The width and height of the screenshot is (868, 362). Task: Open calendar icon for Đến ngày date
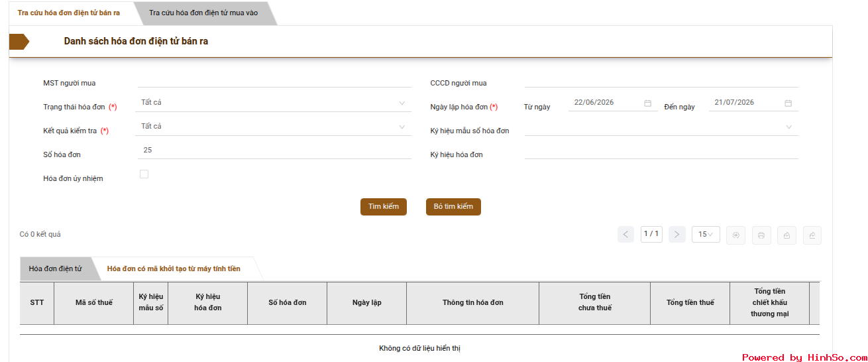point(788,103)
